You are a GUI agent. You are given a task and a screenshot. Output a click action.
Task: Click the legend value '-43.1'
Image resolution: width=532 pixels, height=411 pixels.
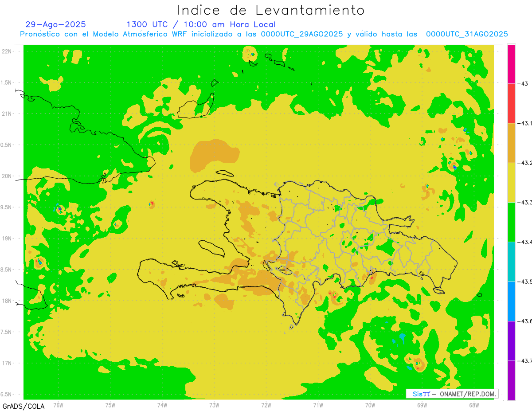tap(525, 123)
